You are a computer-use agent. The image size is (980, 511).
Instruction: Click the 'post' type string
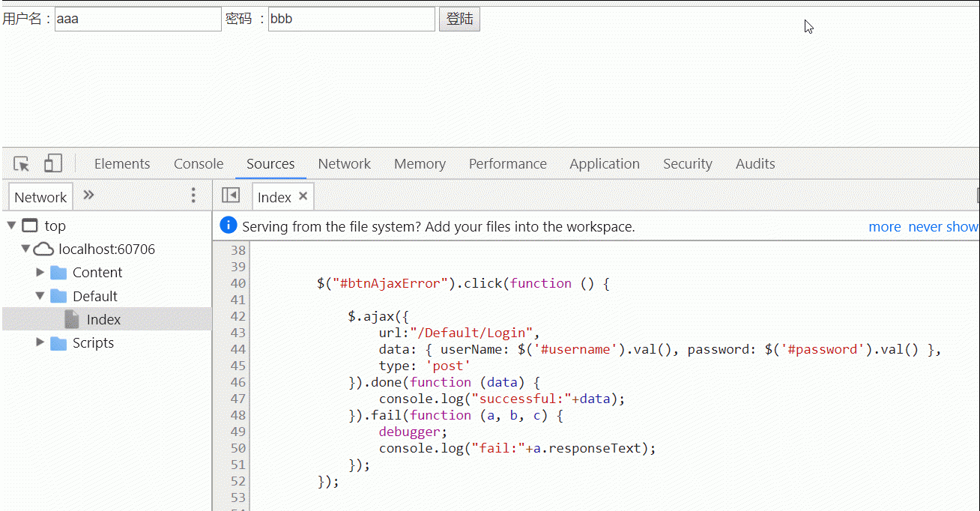coord(448,366)
